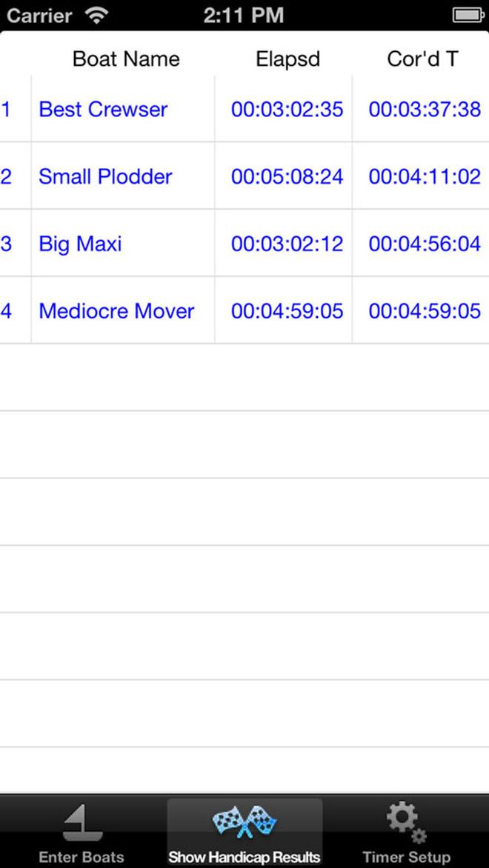
Task: Select the Mediocre Mover boat name
Action: (x=116, y=311)
